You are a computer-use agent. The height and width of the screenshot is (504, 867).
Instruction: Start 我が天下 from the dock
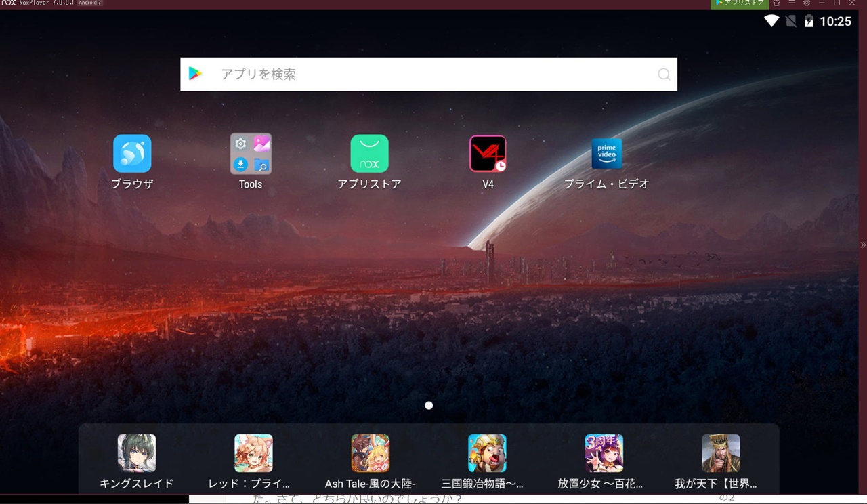tap(721, 453)
